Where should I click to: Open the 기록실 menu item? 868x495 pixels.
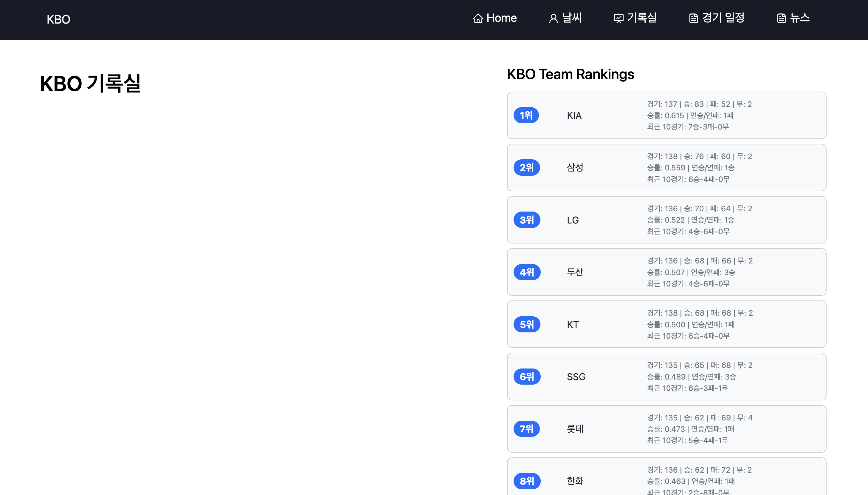point(635,18)
